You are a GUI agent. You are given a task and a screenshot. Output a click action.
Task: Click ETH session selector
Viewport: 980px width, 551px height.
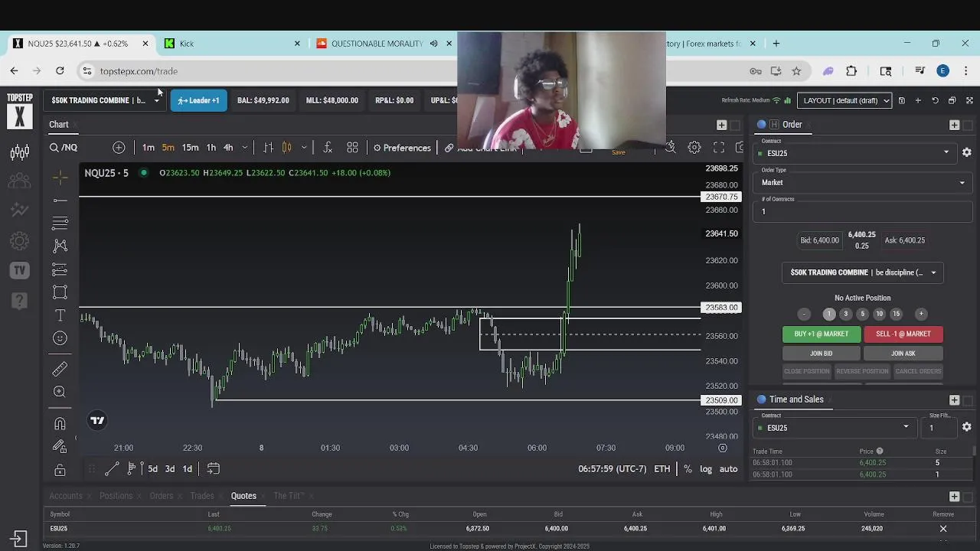(662, 469)
